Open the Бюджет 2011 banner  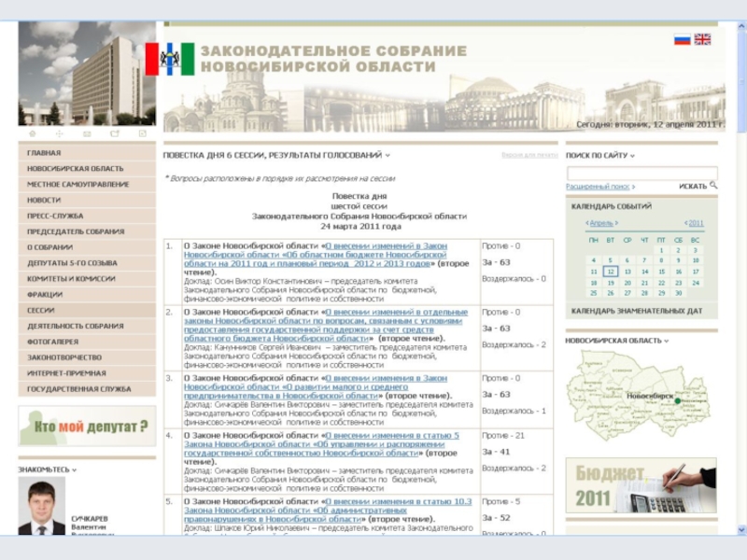pos(641,485)
